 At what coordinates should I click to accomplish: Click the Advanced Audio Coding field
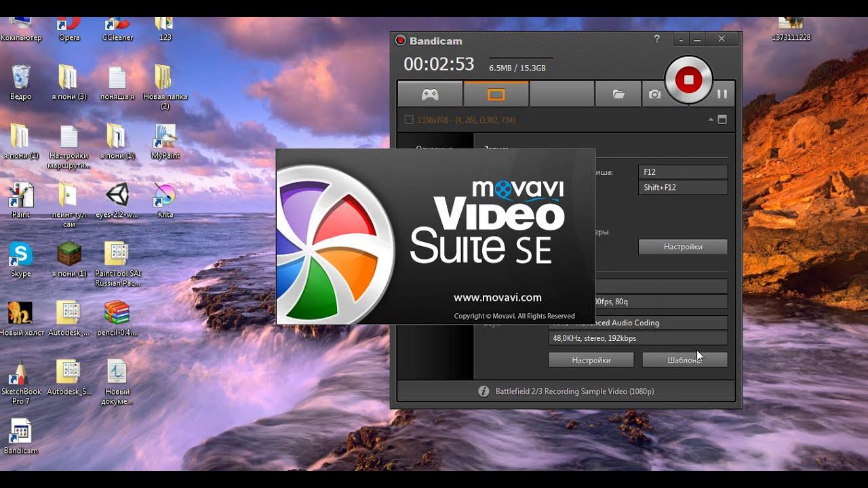click(x=637, y=323)
